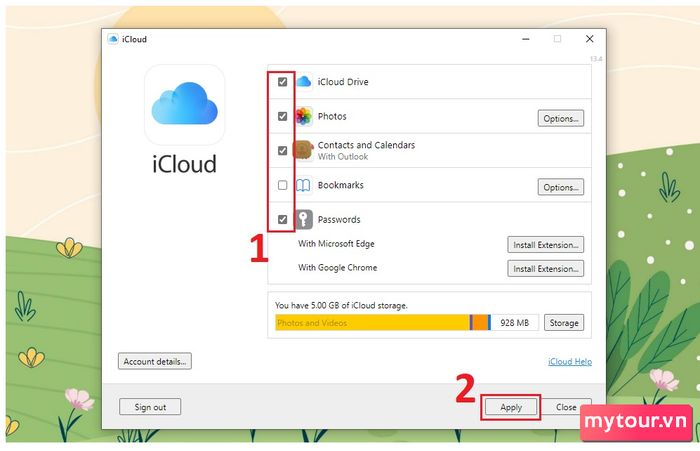Click the orange storage bar segment
The image size is (700, 451).
(x=480, y=323)
